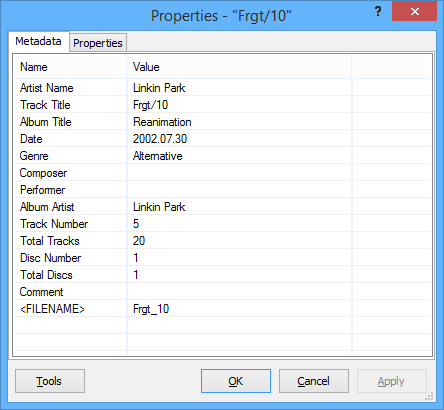Select the Track Title value Frgt/10
Viewport: 444px width, 410px height.
coord(150,105)
